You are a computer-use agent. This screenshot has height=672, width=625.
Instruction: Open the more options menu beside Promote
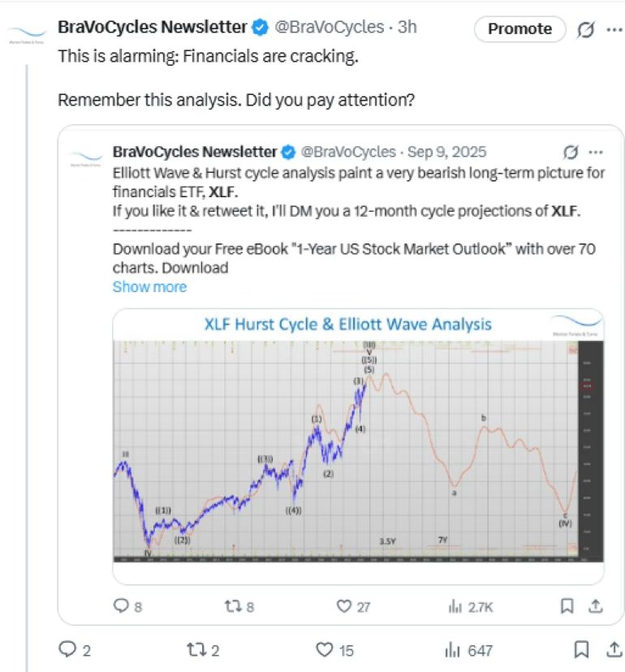tap(612, 29)
